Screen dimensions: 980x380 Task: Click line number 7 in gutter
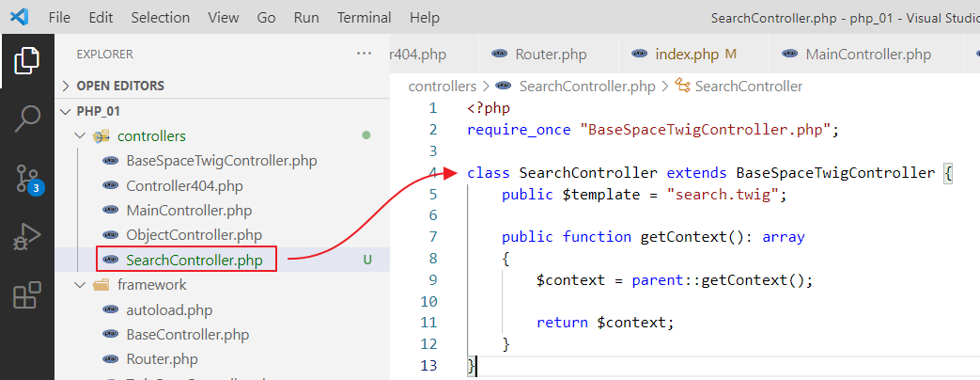432,237
